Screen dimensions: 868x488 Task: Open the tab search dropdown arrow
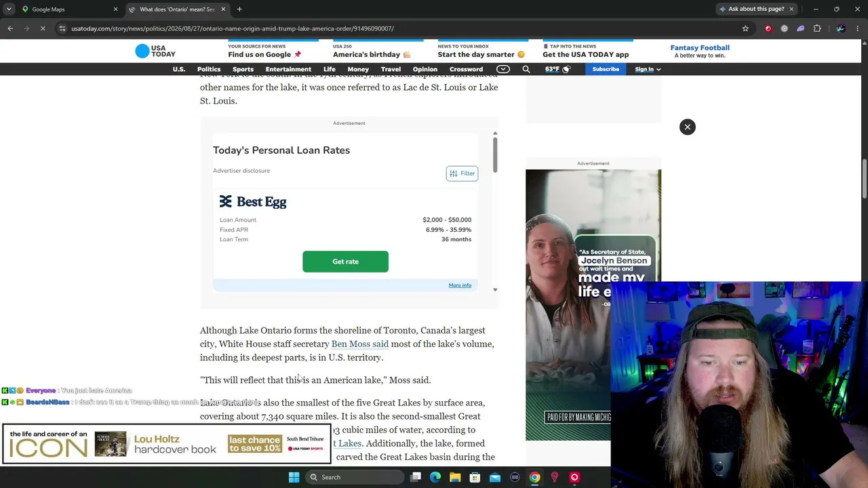tap(8, 9)
